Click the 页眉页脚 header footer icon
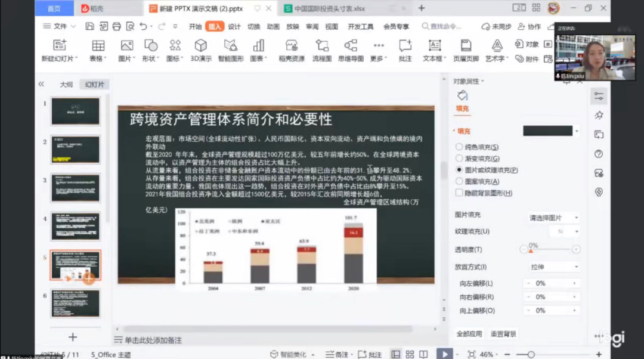Image resolution: width=644 pixels, height=359 pixels. (466, 46)
